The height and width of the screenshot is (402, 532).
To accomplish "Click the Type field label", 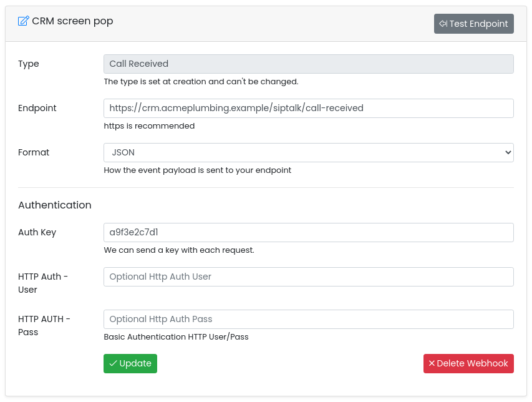I will tap(29, 64).
